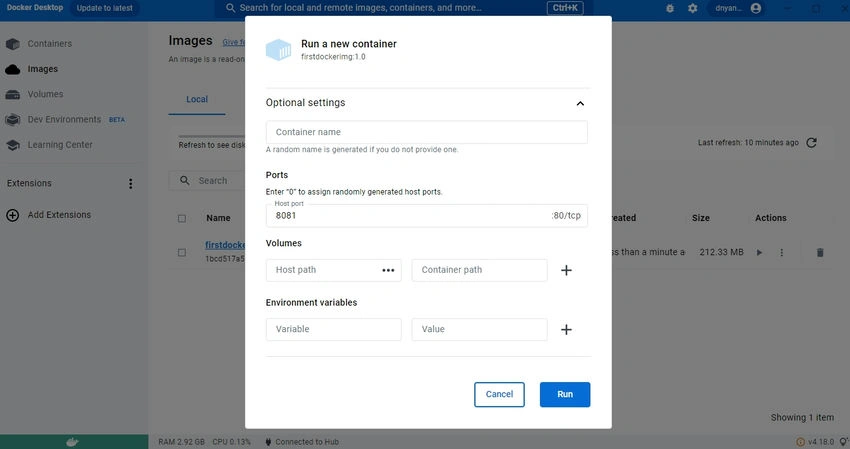Click the Name column header
This screenshot has height=449, width=850.
(218, 218)
